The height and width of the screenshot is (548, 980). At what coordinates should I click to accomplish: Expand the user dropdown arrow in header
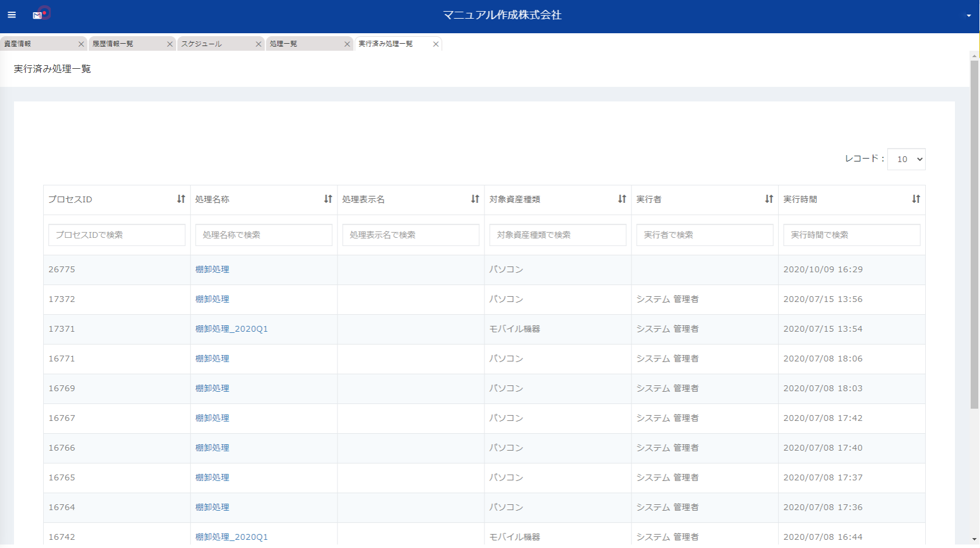click(968, 16)
